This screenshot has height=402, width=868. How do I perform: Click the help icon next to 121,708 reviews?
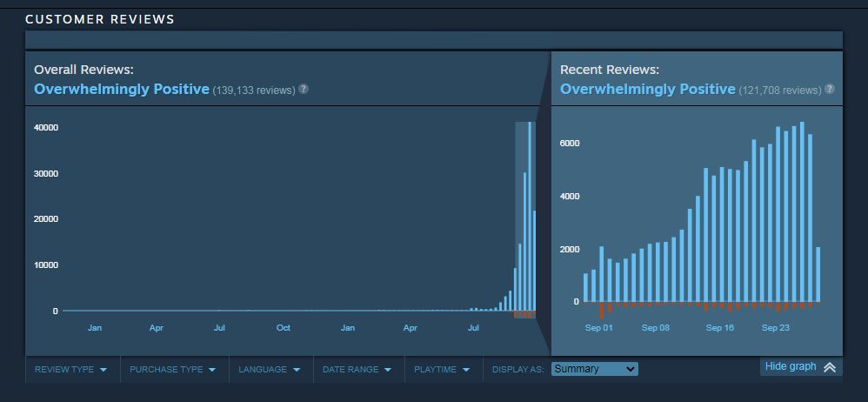[x=829, y=89]
